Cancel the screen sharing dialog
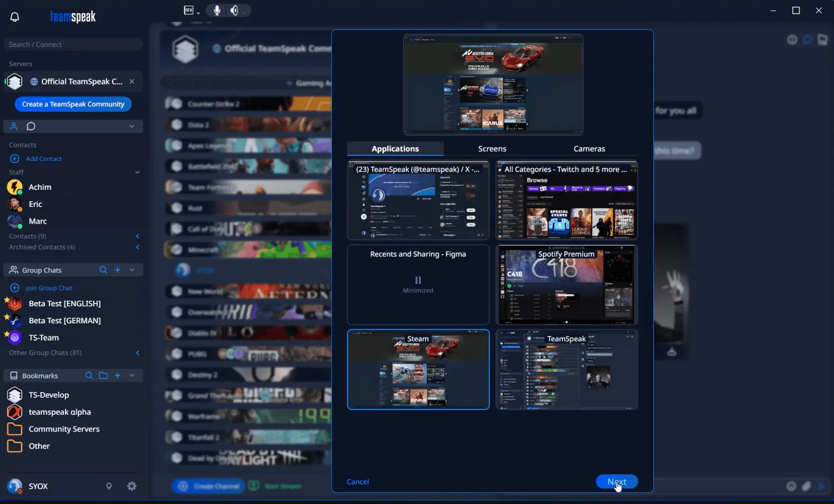Image resolution: width=834 pixels, height=504 pixels. tap(358, 481)
